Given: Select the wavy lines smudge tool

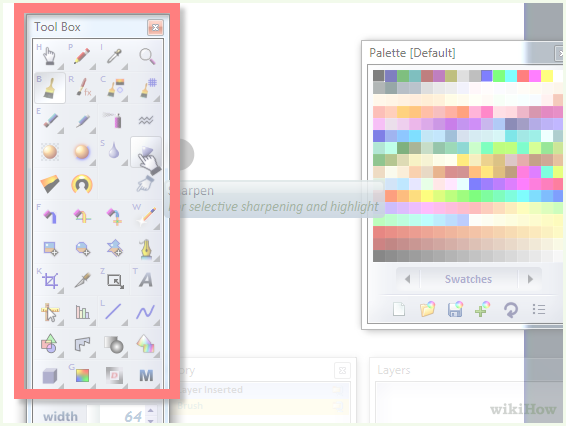Looking at the screenshot, I should tap(146, 120).
